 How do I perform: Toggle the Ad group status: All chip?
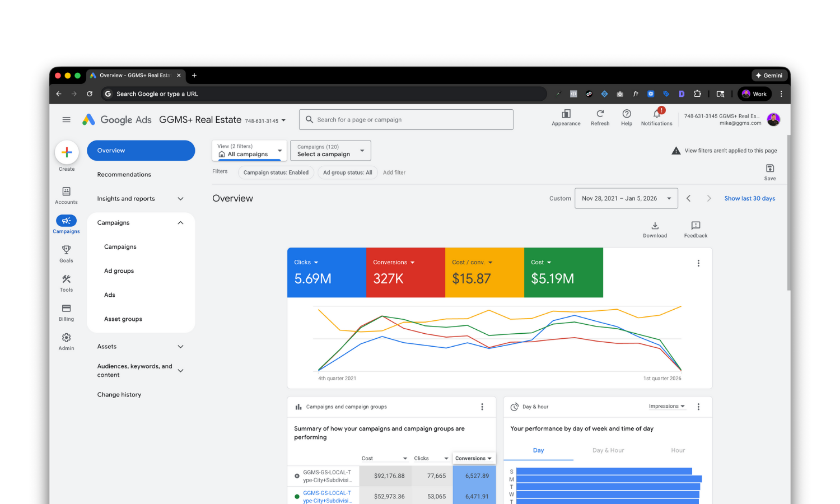coord(347,172)
